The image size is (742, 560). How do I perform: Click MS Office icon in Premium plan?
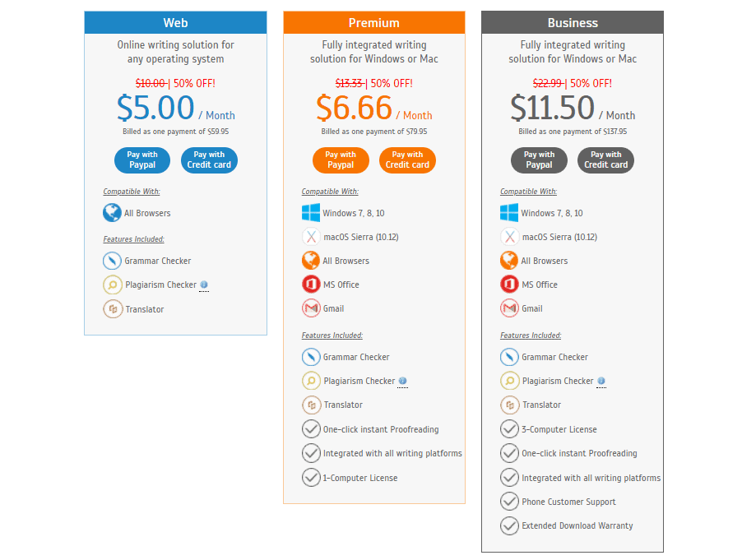[310, 285]
